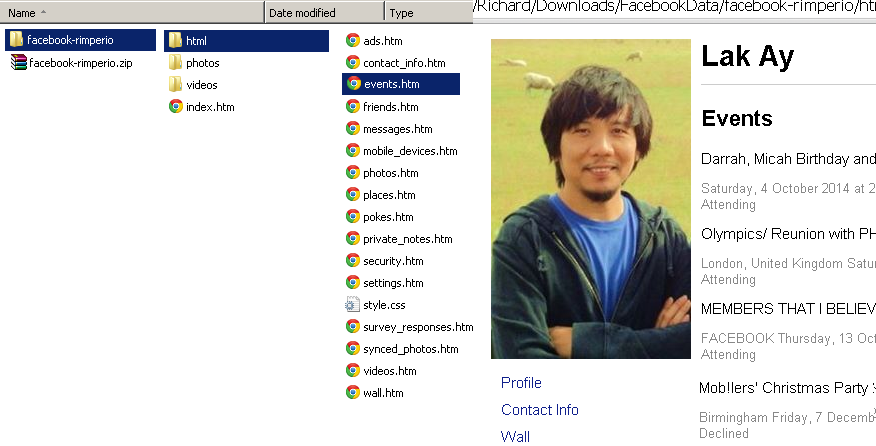Select the videos folder name
876x446 pixels.
[202, 85]
